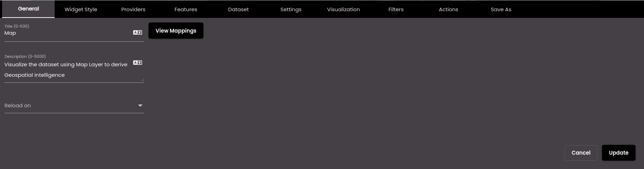Open the Dataset tab
The image size is (644, 169).
pyautogui.click(x=238, y=9)
